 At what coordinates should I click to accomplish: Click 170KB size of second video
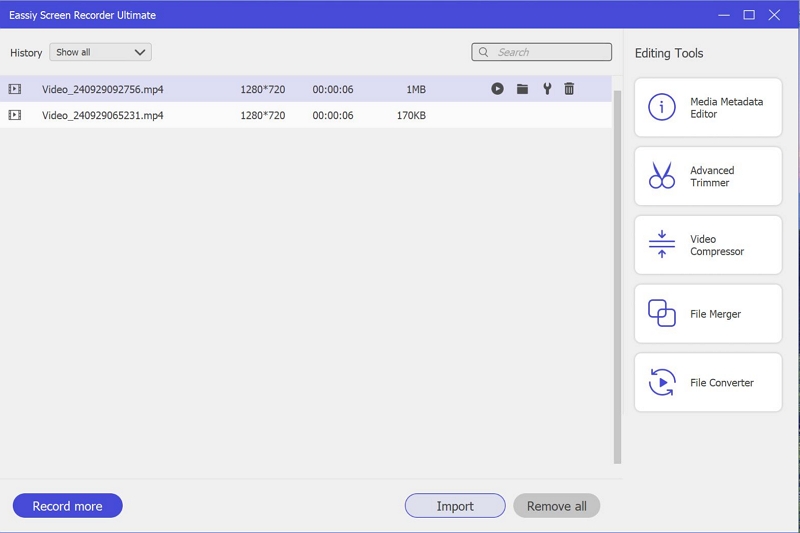coord(411,115)
